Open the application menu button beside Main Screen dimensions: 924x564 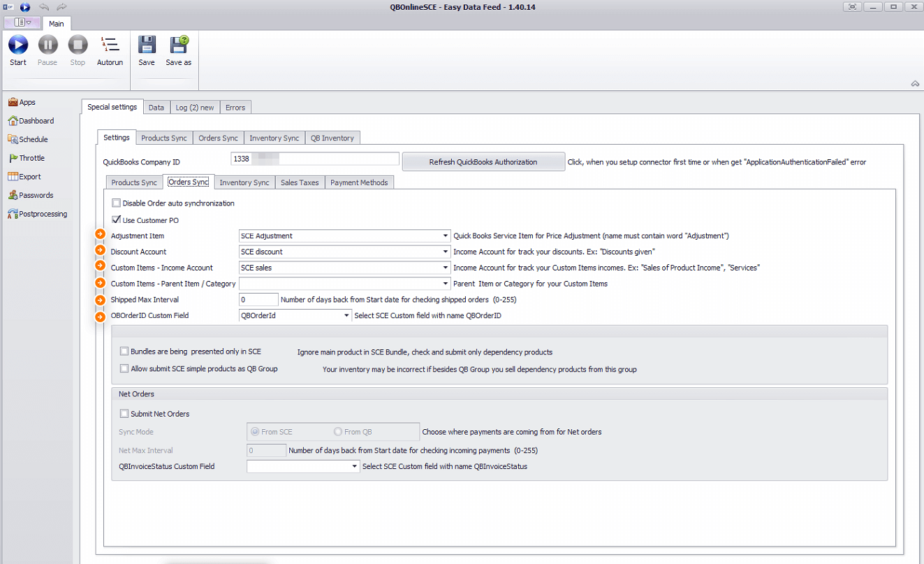point(22,22)
